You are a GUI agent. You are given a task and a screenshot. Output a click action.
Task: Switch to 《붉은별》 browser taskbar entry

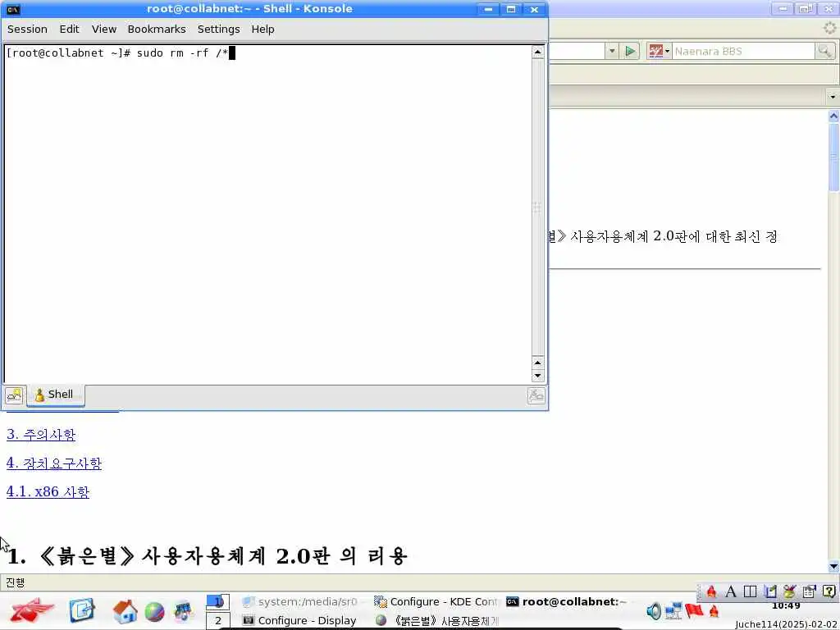[436, 621]
